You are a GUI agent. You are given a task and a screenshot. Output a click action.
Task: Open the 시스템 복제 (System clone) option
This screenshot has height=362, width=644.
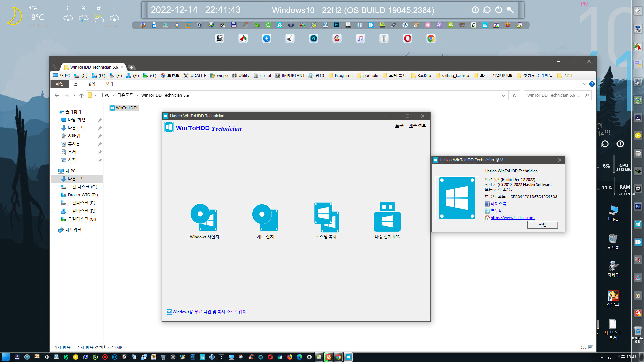click(326, 221)
